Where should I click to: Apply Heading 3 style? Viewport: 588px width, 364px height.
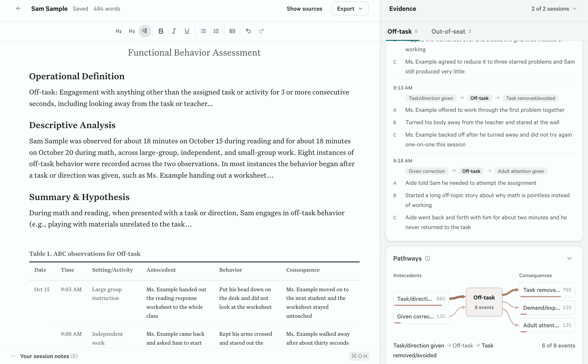tap(132, 31)
